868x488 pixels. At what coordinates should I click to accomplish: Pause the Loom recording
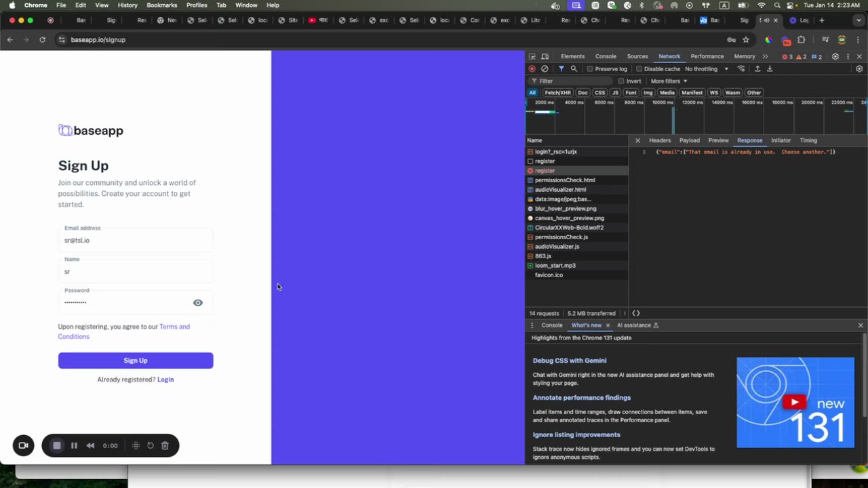click(x=74, y=445)
